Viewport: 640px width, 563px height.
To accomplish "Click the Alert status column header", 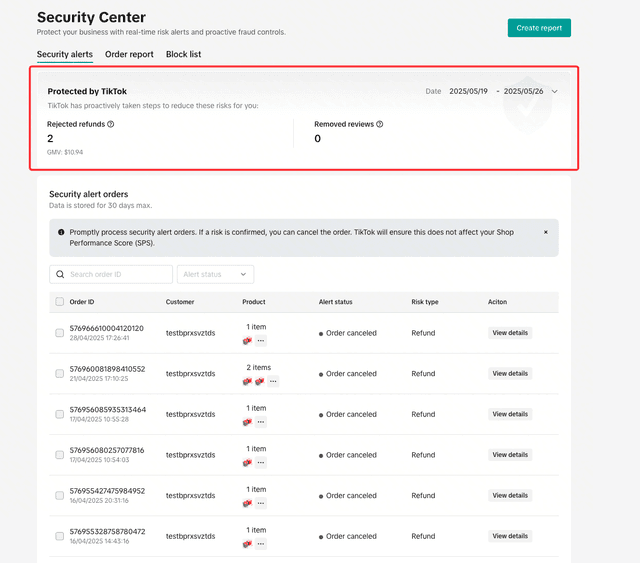I will tap(336, 302).
